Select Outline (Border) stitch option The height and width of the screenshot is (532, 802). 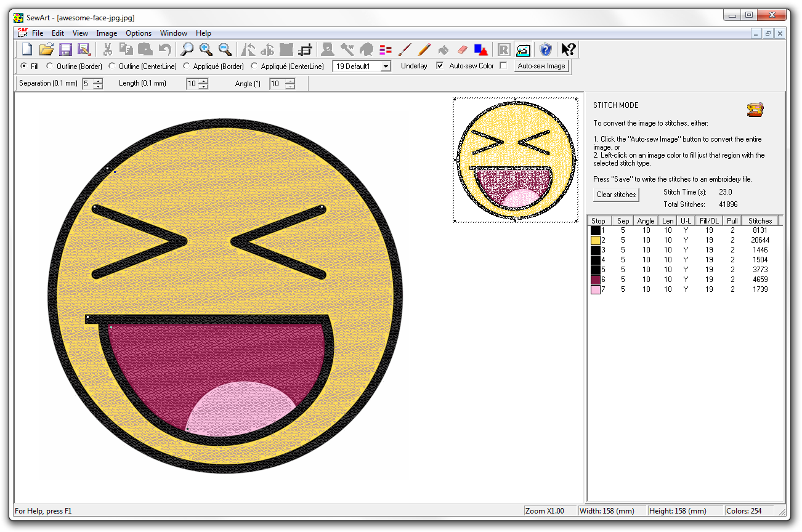pyautogui.click(x=50, y=66)
